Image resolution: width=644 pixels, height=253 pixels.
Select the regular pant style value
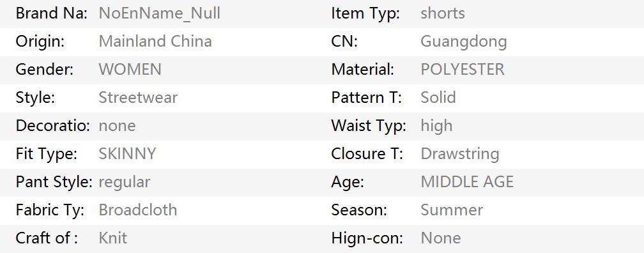click(x=125, y=182)
